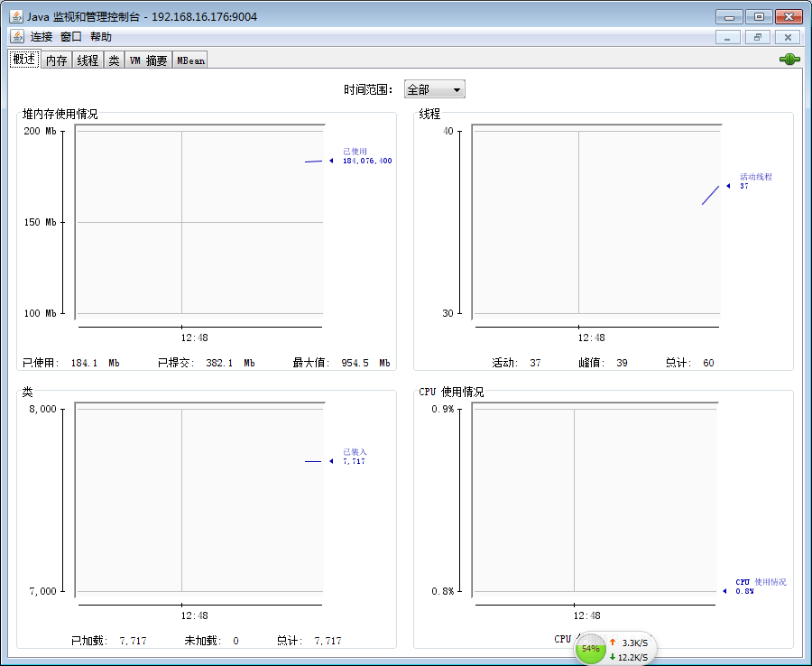Click the 活动线程 37 legend label
Screen dimensions: 812x666
click(x=755, y=181)
